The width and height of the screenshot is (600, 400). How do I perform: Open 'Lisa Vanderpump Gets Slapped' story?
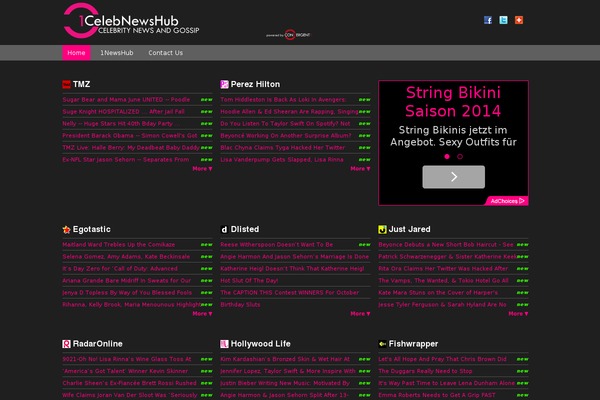[282, 160]
